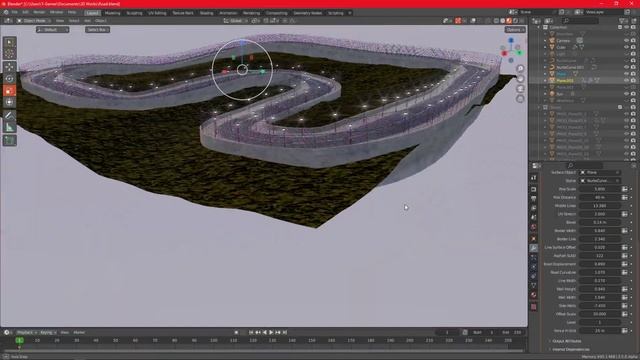Click the viewport pan hand icon

520,79
